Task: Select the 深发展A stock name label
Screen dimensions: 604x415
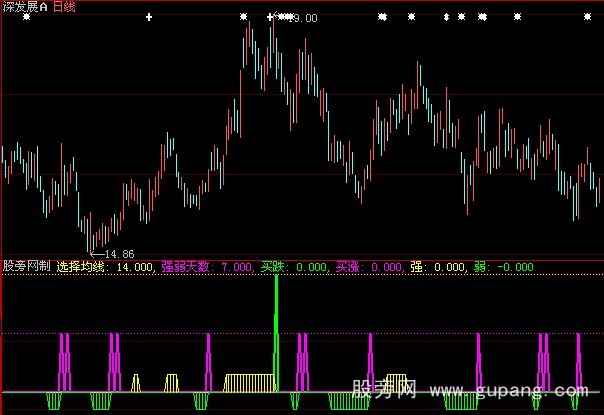Action: (x=25, y=6)
